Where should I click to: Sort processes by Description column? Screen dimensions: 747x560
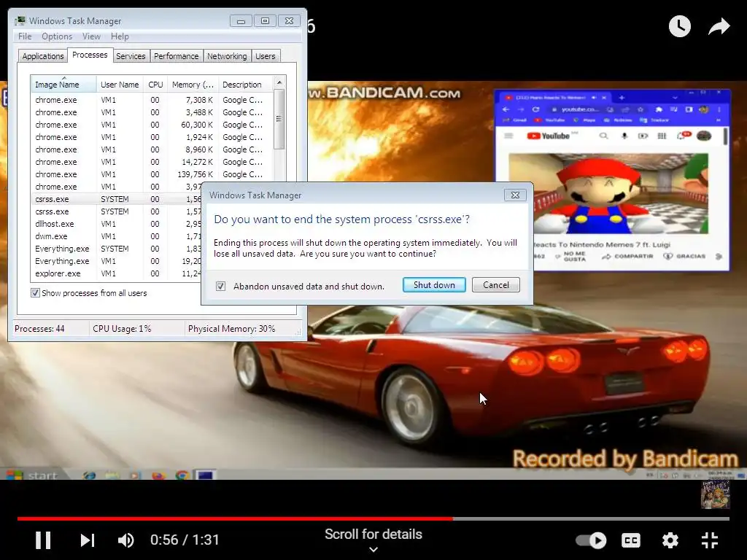click(x=246, y=85)
